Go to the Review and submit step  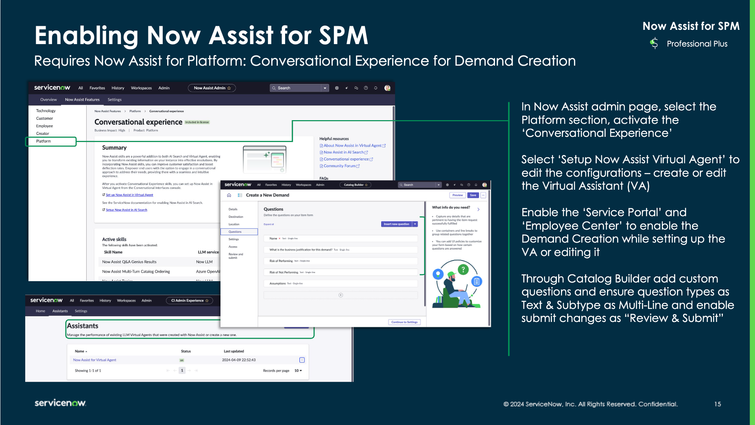(235, 256)
